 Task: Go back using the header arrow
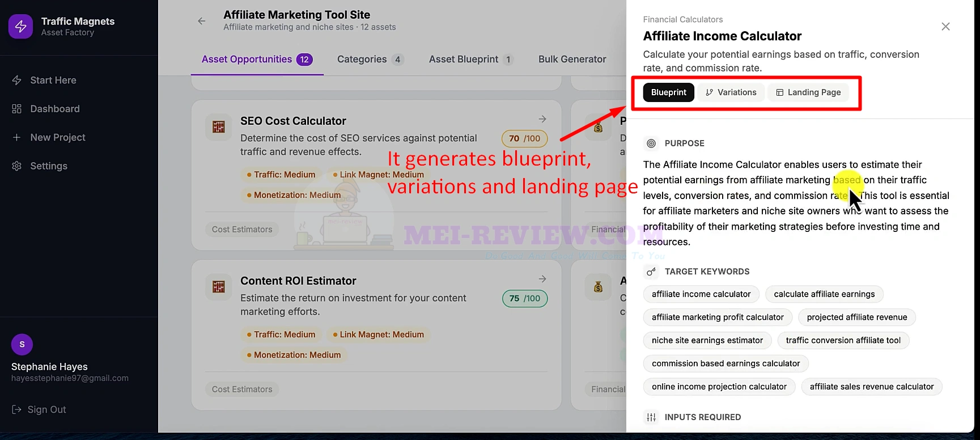point(202,21)
